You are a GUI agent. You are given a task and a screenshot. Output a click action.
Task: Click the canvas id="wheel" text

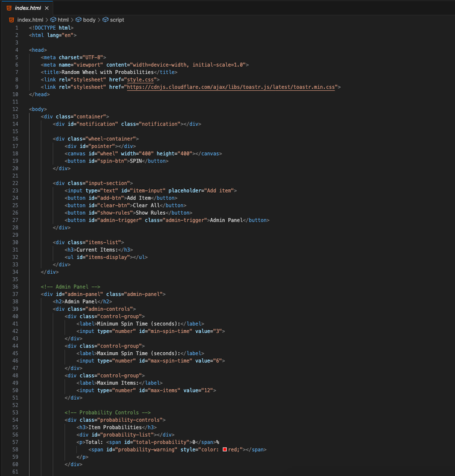pyautogui.click(x=103, y=154)
